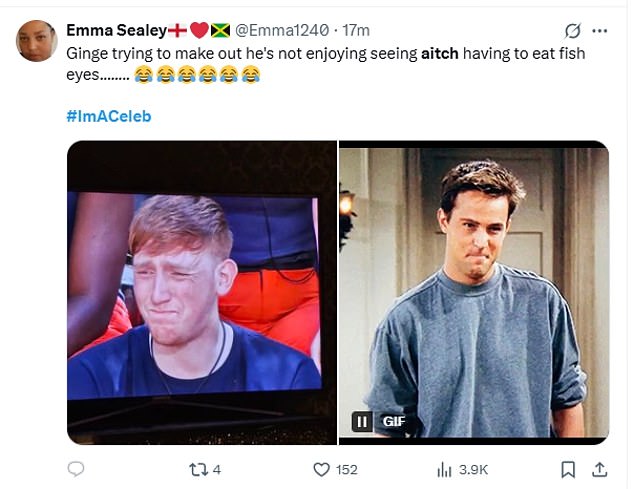The height and width of the screenshot is (489, 634).
Task: Click the 152 likes count
Action: (346, 468)
